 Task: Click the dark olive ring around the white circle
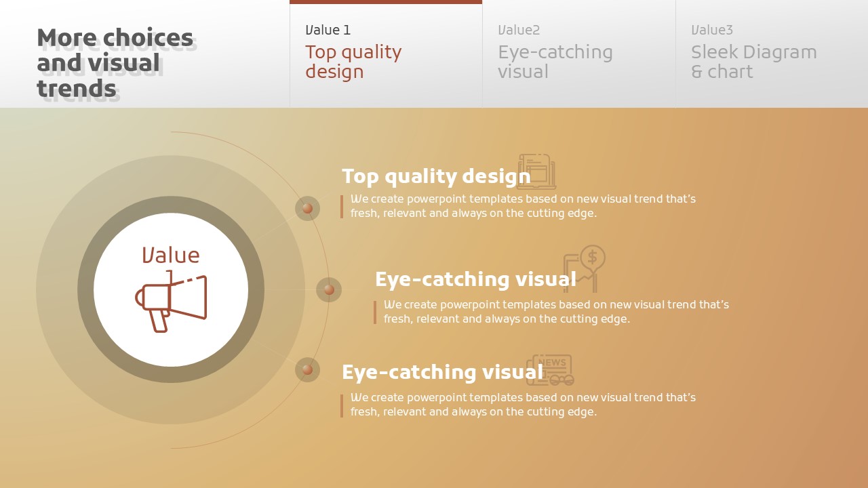coord(85,289)
